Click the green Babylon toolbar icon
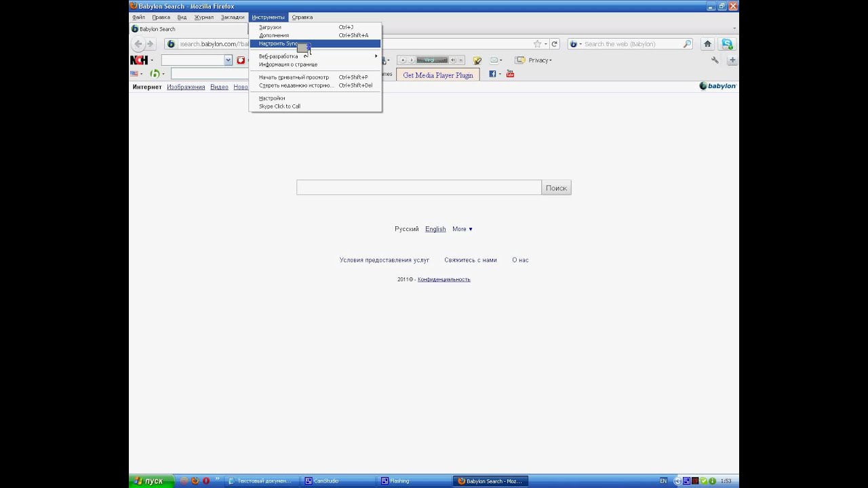This screenshot has height=488, width=868. coord(155,74)
